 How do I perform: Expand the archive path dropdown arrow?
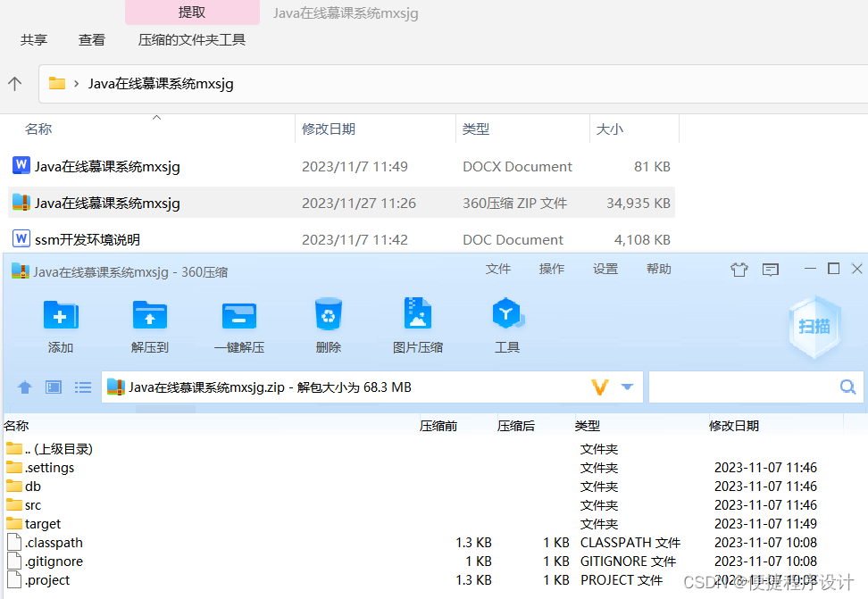click(627, 387)
